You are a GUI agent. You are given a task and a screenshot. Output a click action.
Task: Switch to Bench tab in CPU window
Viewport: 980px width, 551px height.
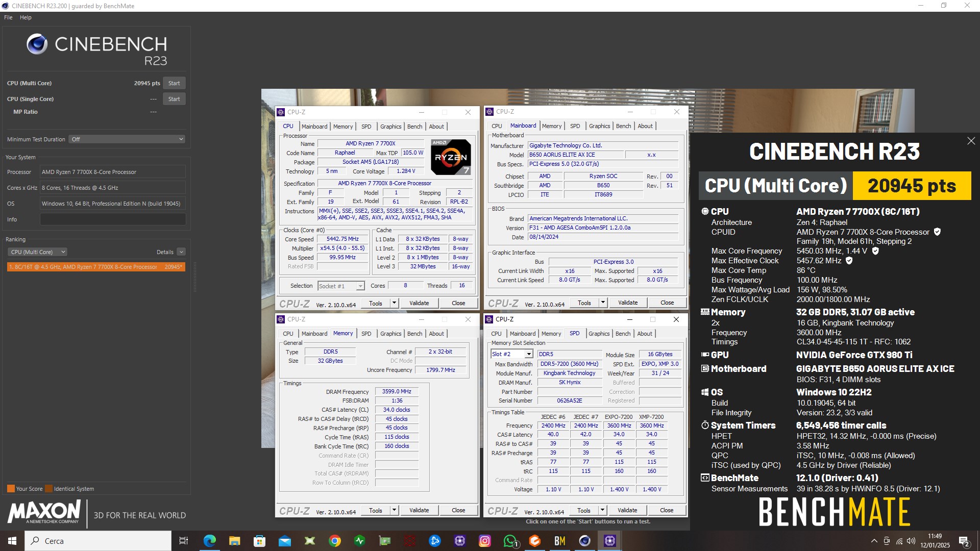tap(414, 127)
